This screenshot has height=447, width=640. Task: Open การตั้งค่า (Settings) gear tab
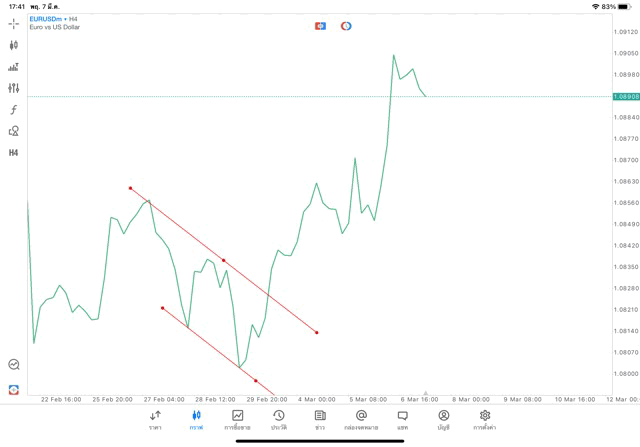[x=485, y=419]
